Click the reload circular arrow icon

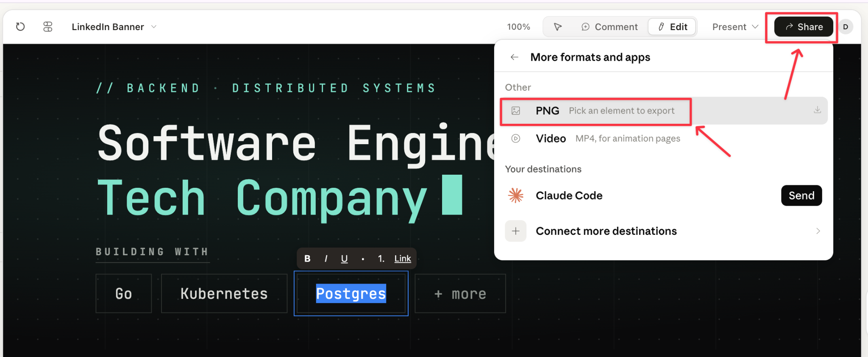(20, 27)
